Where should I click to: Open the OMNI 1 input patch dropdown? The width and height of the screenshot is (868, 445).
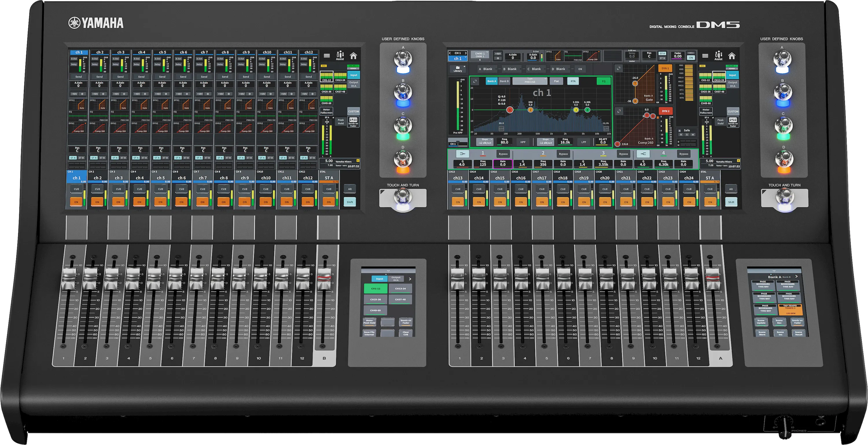coord(479,54)
